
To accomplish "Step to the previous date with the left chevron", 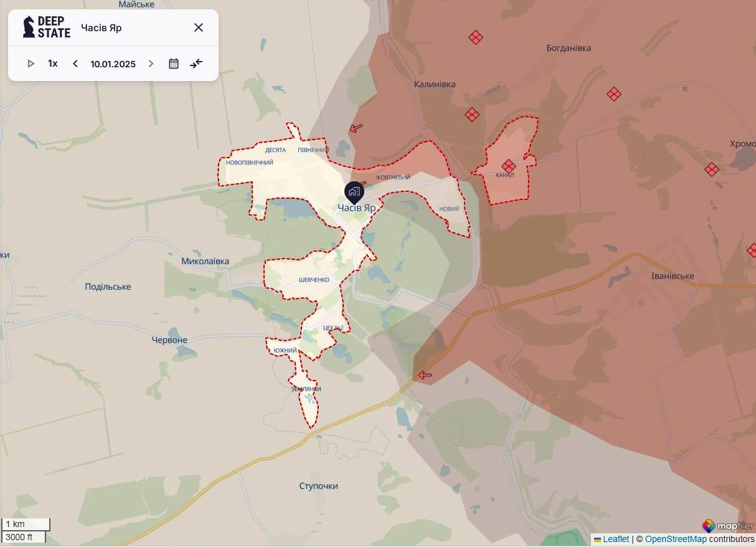I will [x=75, y=63].
